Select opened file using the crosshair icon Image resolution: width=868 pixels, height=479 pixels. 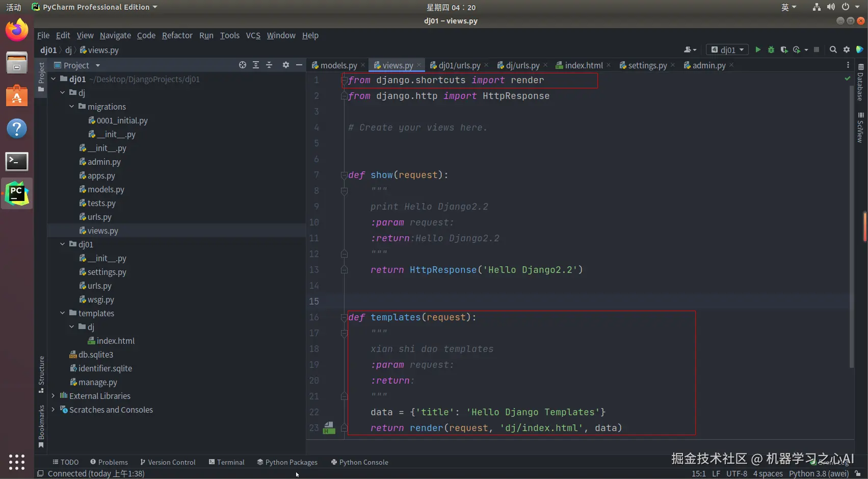click(x=243, y=65)
